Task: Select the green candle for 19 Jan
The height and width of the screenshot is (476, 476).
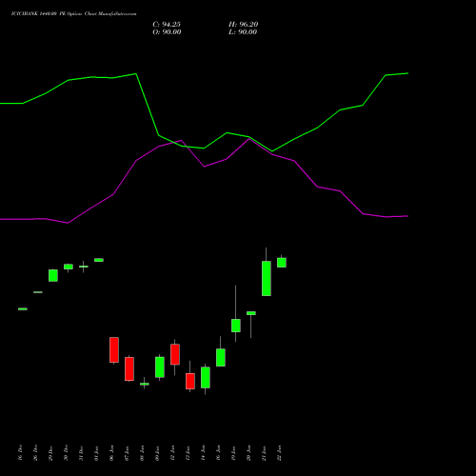Action: [x=236, y=326]
